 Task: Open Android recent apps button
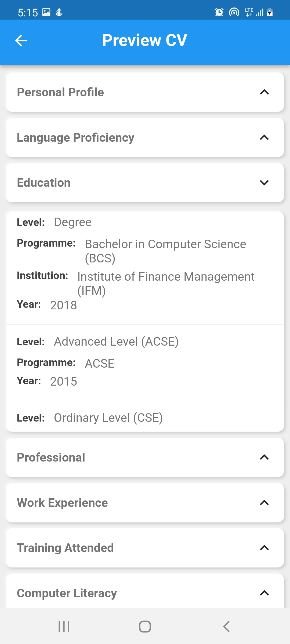point(64,627)
